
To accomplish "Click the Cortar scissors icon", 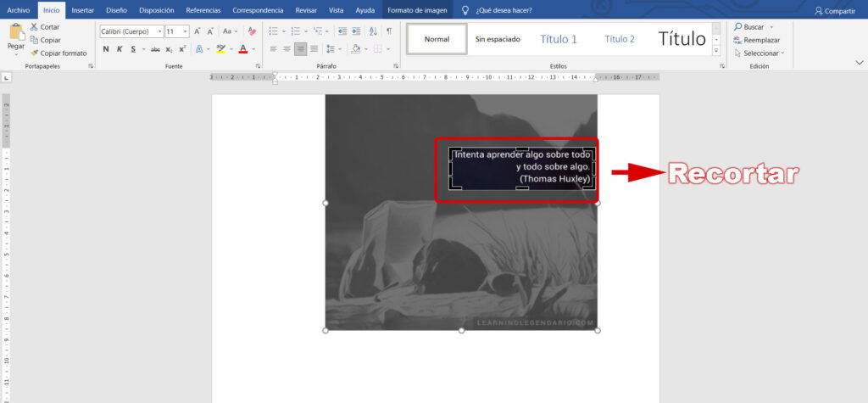I will coord(33,27).
